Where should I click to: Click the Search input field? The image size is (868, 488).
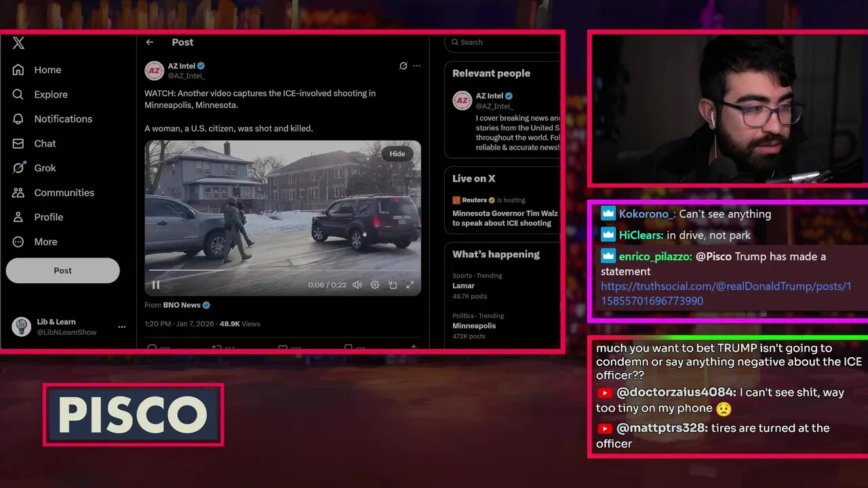click(x=503, y=42)
